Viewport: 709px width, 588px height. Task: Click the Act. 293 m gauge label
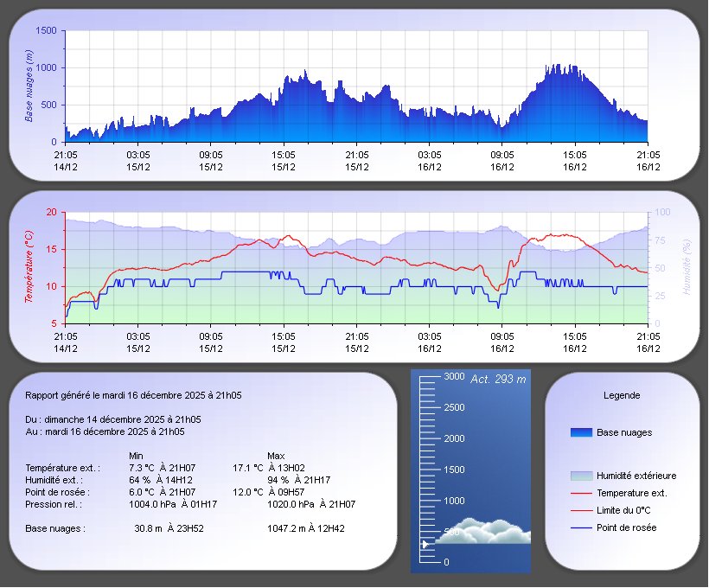pos(498,379)
